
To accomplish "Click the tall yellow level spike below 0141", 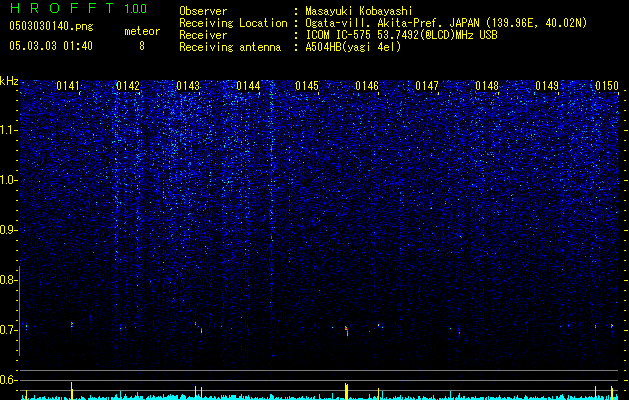I will (71, 391).
